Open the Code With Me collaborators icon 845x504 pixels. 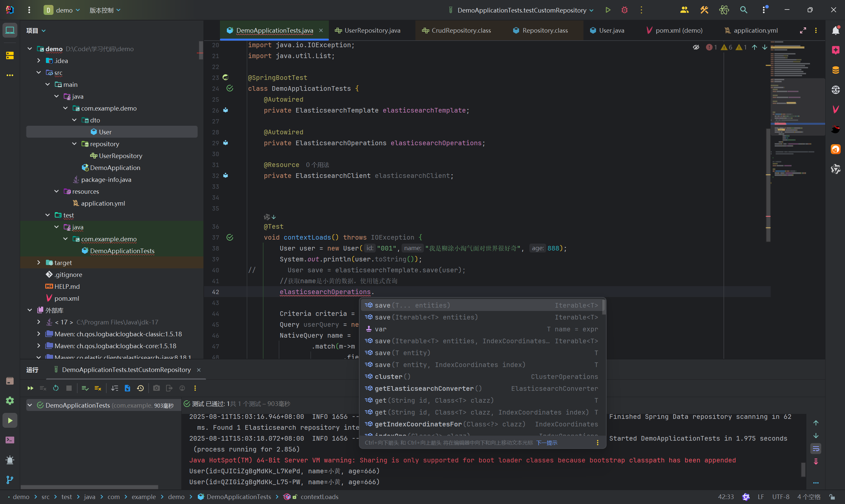tap(684, 10)
